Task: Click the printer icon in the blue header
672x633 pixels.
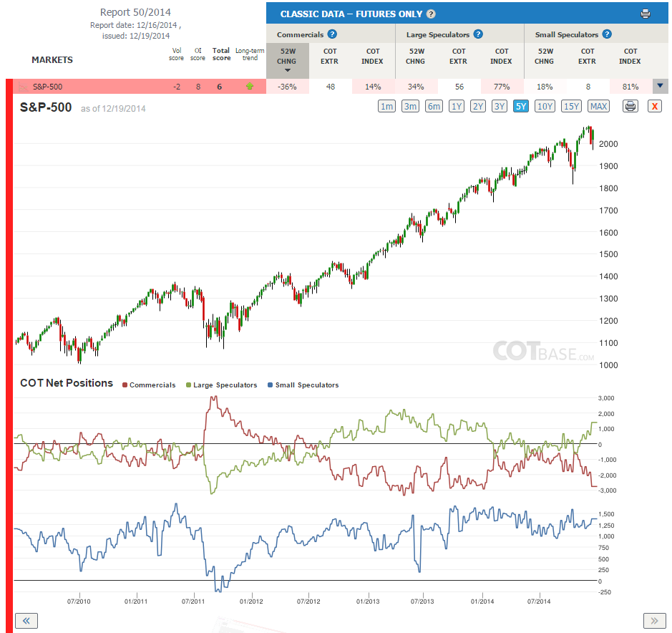Action: pos(645,14)
